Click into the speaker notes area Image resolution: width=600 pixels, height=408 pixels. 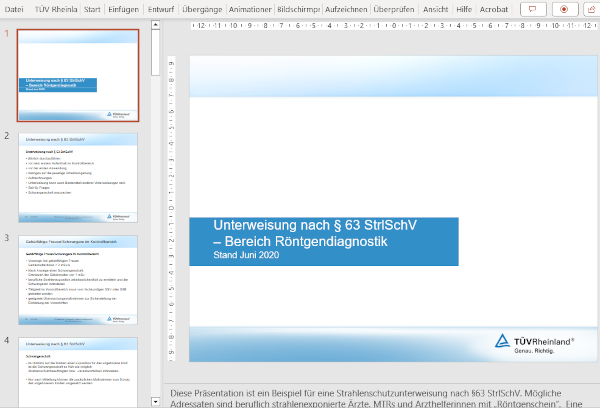(x=380, y=396)
